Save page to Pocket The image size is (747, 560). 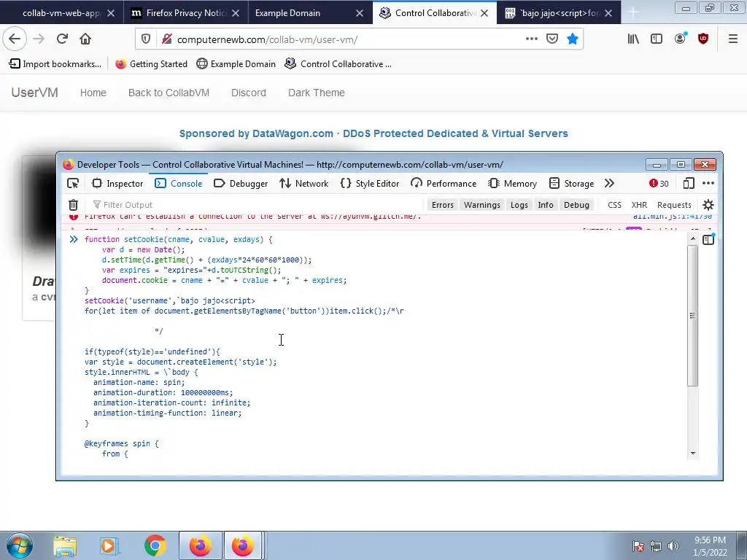[551, 39]
